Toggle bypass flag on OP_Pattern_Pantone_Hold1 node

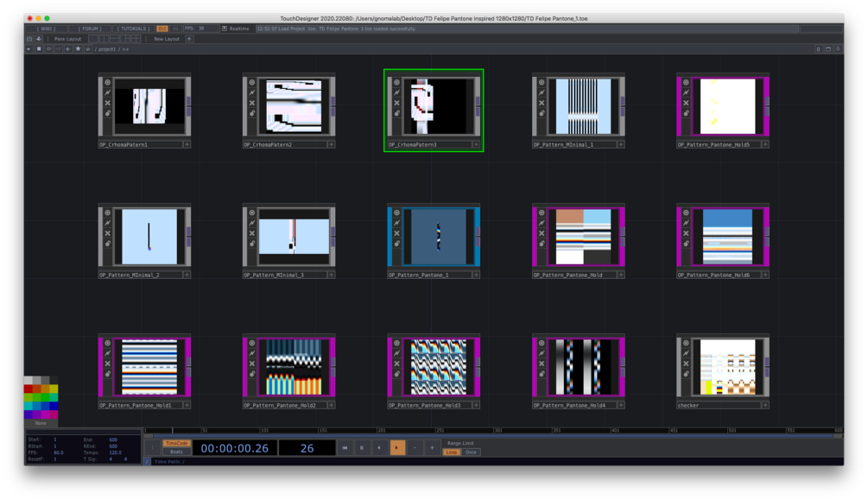(x=107, y=364)
